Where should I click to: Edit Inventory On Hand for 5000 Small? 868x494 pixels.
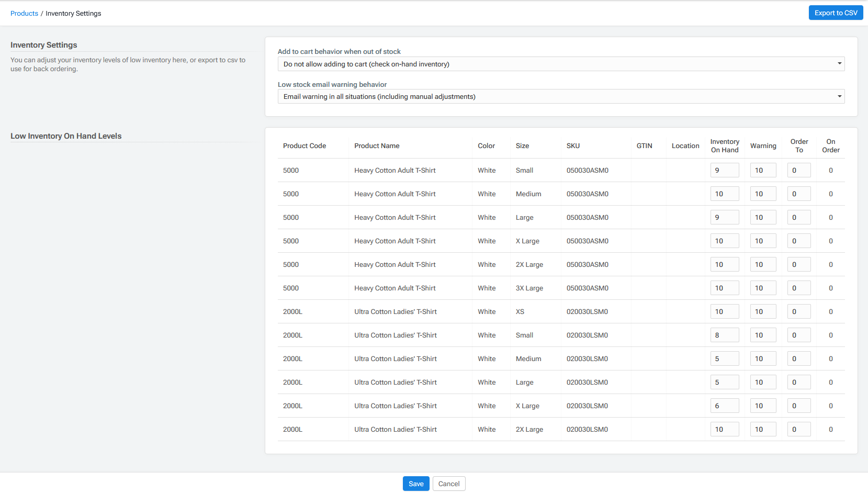pos(724,171)
